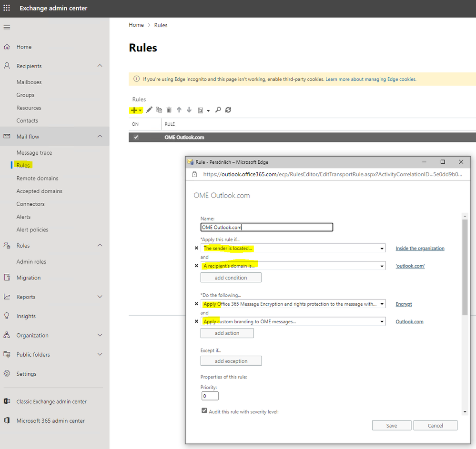This screenshot has height=449, width=476.
Task: Follow the Learn more about managing Edge cookies link
Action: point(371,79)
